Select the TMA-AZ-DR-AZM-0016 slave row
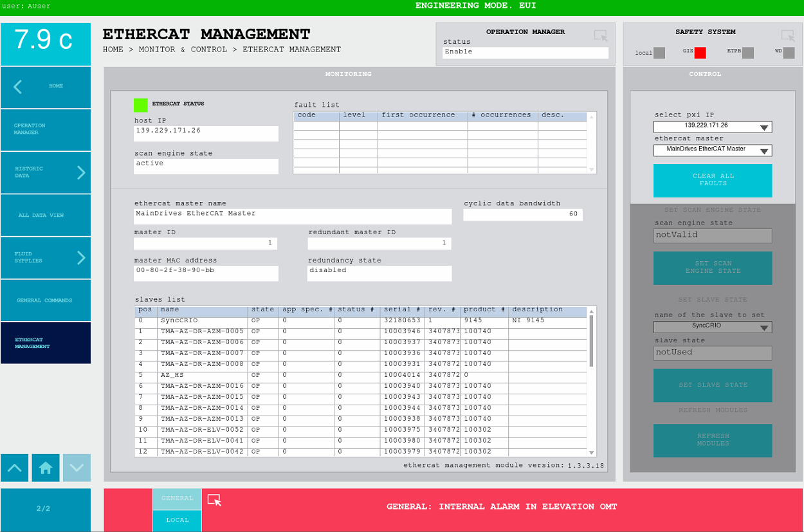The image size is (804, 532). (x=361, y=386)
